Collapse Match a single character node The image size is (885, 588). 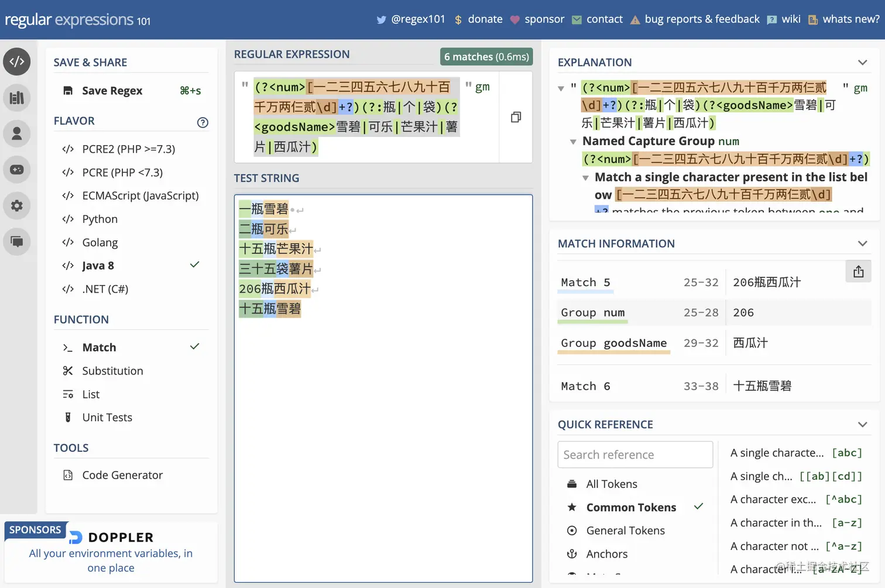(585, 178)
